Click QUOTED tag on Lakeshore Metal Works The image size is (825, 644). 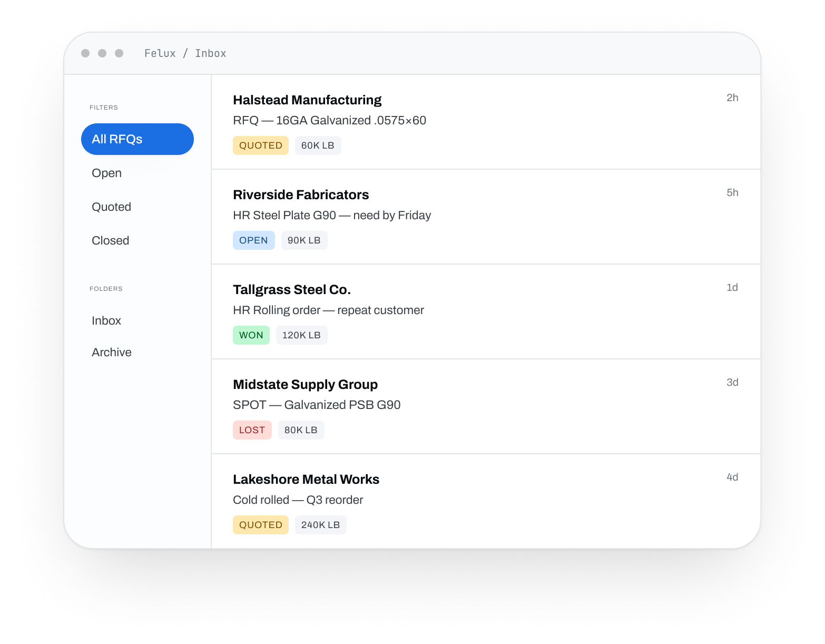[261, 525]
